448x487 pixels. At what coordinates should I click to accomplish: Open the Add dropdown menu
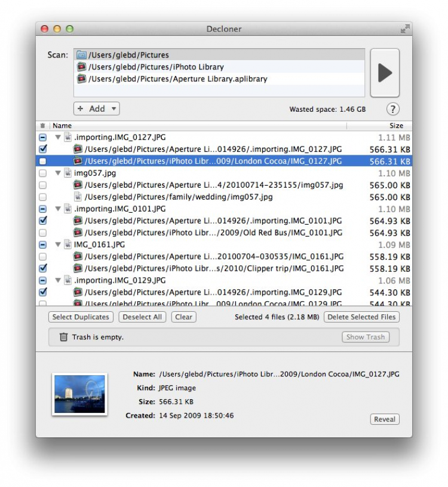[x=97, y=109]
